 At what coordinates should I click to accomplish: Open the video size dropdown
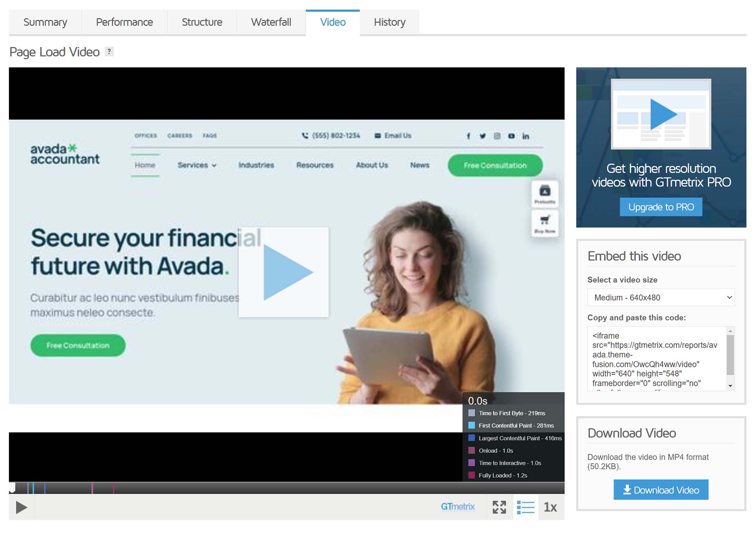coord(661,297)
